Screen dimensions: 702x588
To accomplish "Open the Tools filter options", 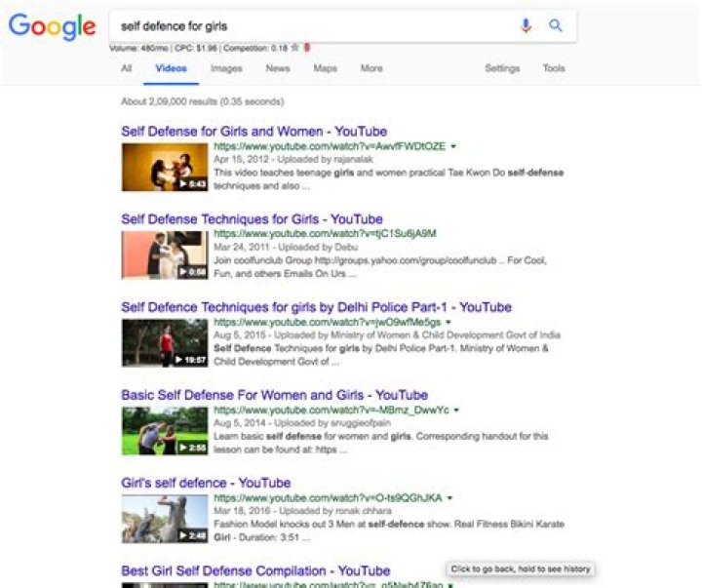I will click(554, 68).
